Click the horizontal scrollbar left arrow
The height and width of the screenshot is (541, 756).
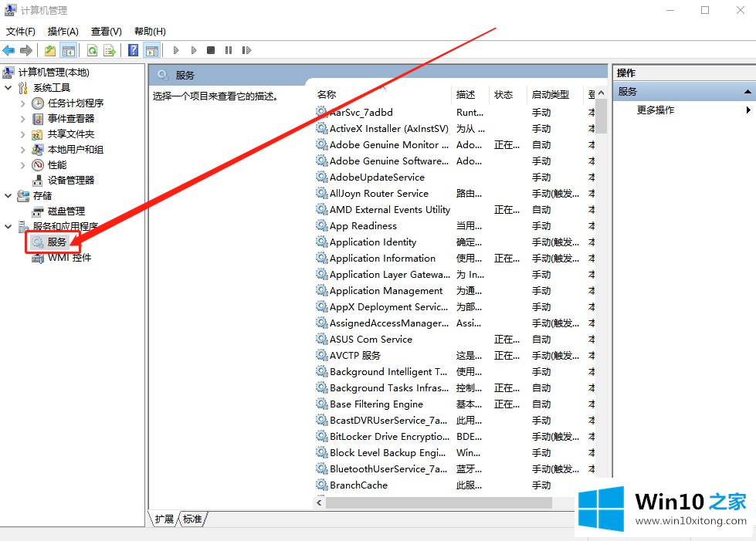pos(319,503)
